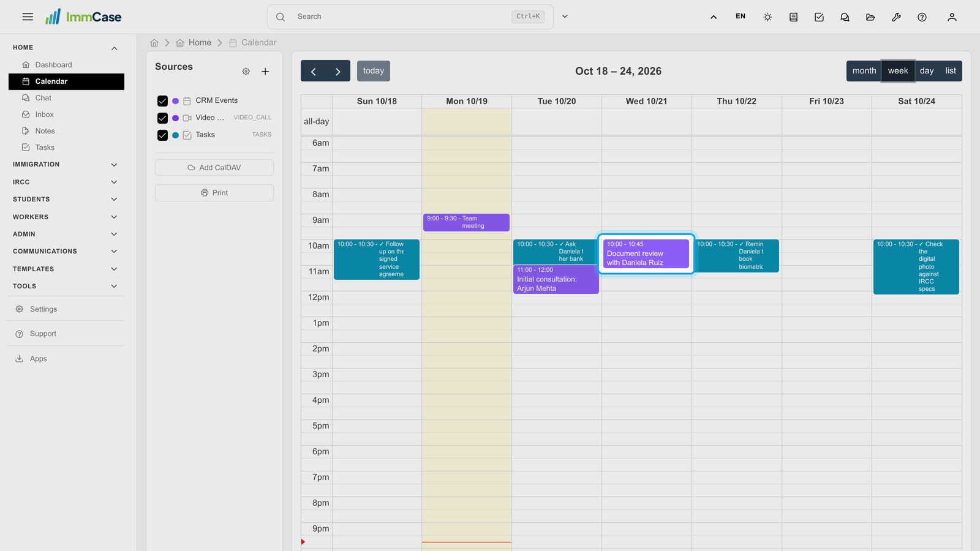Viewport: 980px width, 551px height.
Task: Collapse the top bar with caret icon
Action: point(714,17)
